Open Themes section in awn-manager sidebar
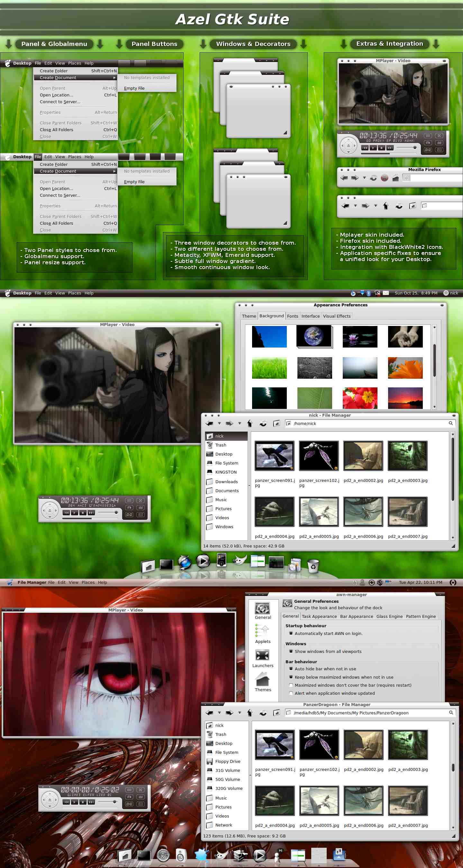The width and height of the screenshot is (463, 868). pyautogui.click(x=262, y=682)
